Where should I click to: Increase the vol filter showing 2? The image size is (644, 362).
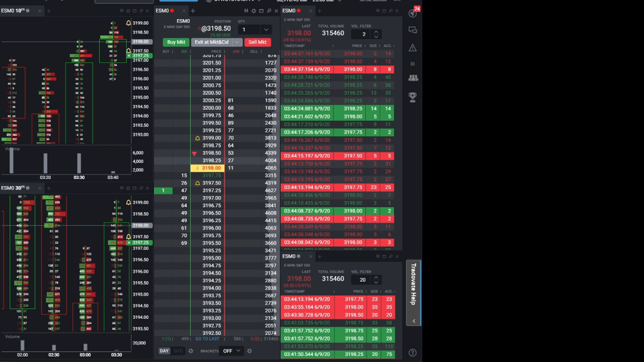click(x=376, y=32)
